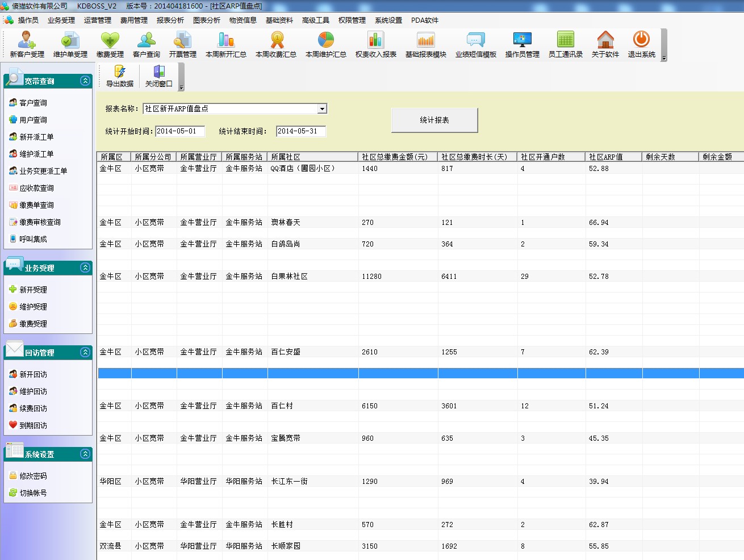Viewport: 744px width, 560px height.
Task: Open 维护受理 in sidebar
Action: click(28, 307)
